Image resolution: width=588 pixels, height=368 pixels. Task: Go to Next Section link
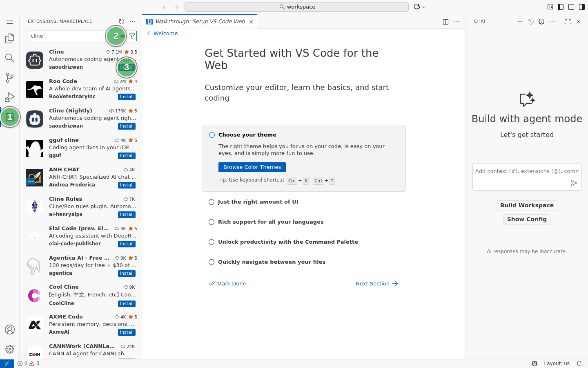[377, 284]
